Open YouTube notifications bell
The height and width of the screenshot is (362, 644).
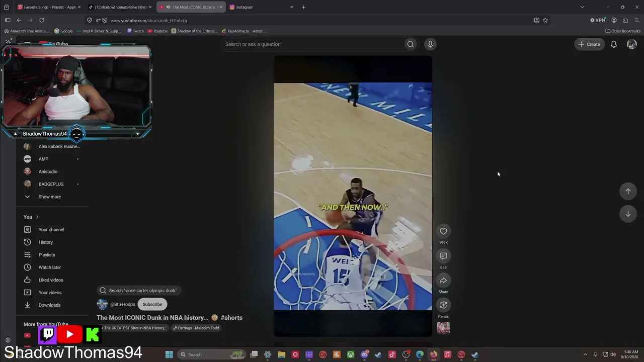[x=614, y=44]
